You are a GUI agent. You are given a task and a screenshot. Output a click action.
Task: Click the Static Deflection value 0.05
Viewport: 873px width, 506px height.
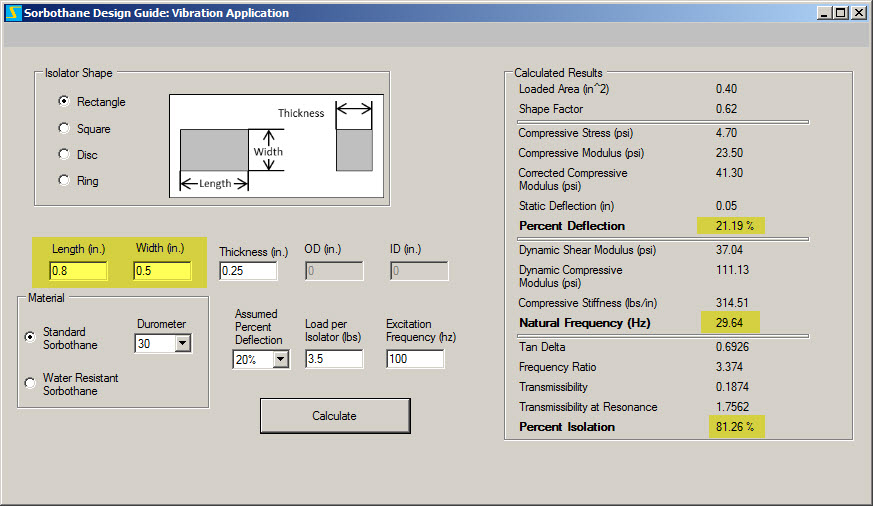click(726, 206)
